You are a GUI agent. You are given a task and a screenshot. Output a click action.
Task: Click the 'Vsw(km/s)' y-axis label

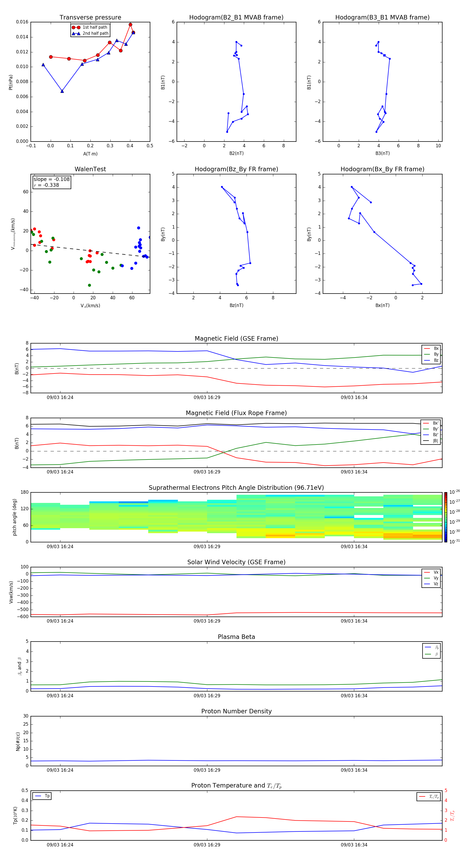point(11,592)
